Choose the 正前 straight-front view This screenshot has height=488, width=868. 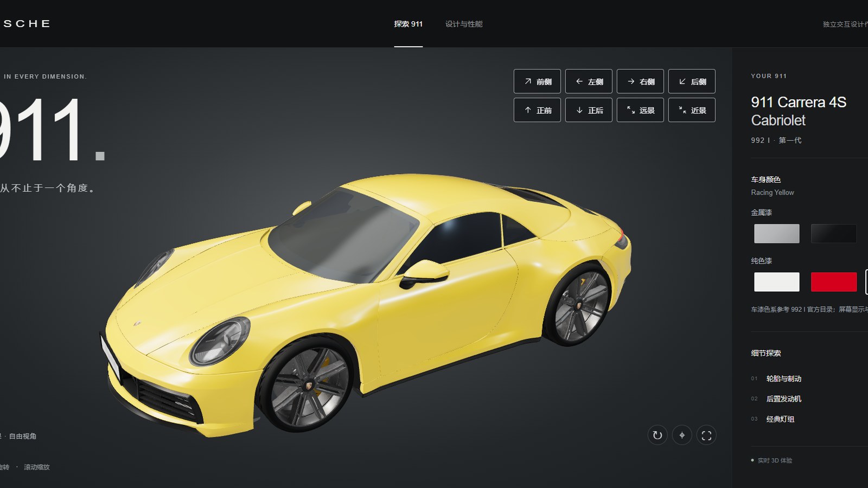click(537, 110)
